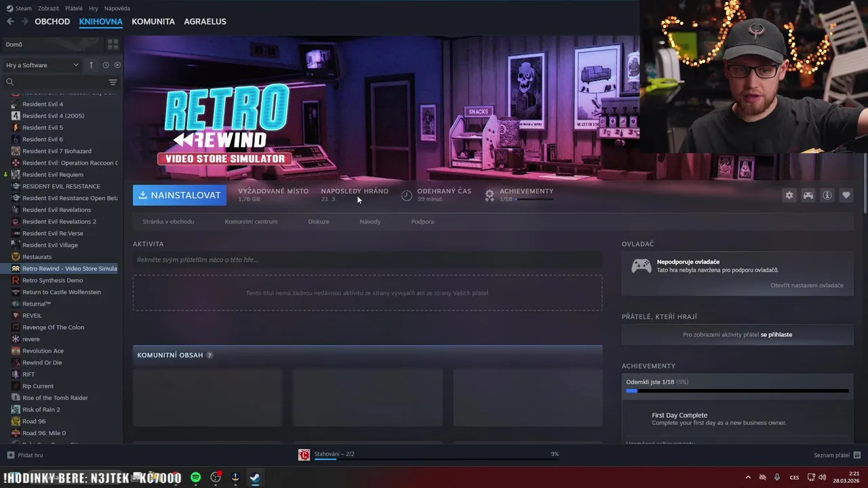Click the se přihlaste link
Image resolution: width=868 pixels, height=488 pixels.
pyautogui.click(x=776, y=335)
